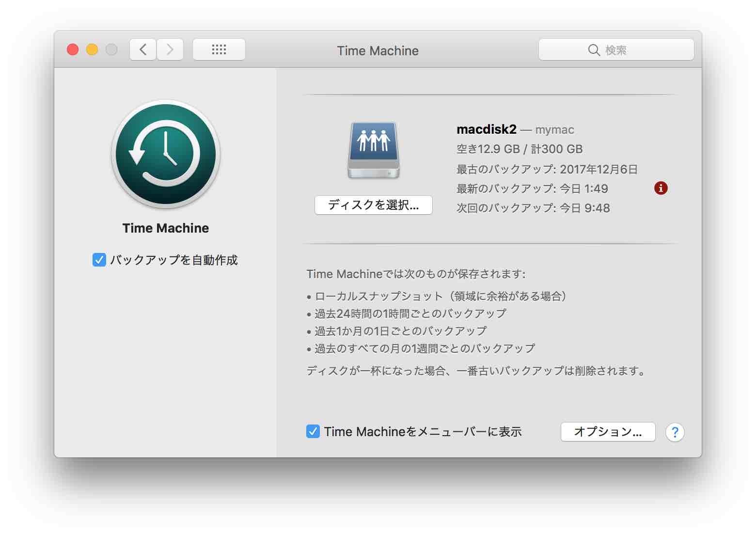Click 最新のバックアップ: 今日 1:49 line
Viewport: 756px width, 535px height.
coord(532,189)
